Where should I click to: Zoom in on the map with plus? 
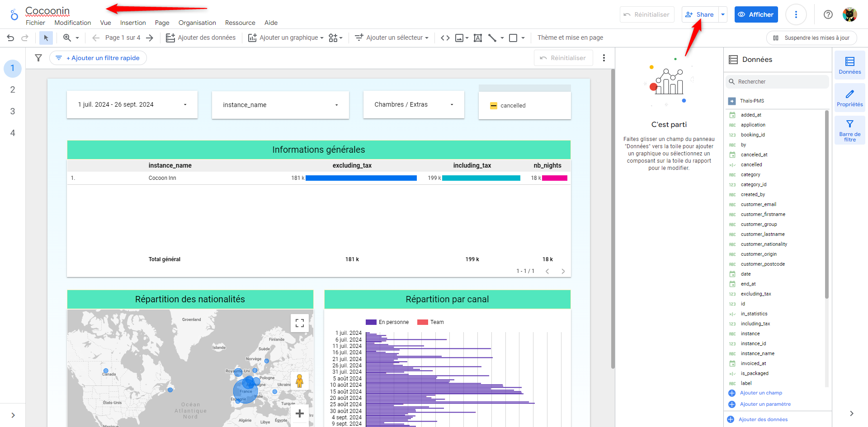(x=299, y=413)
